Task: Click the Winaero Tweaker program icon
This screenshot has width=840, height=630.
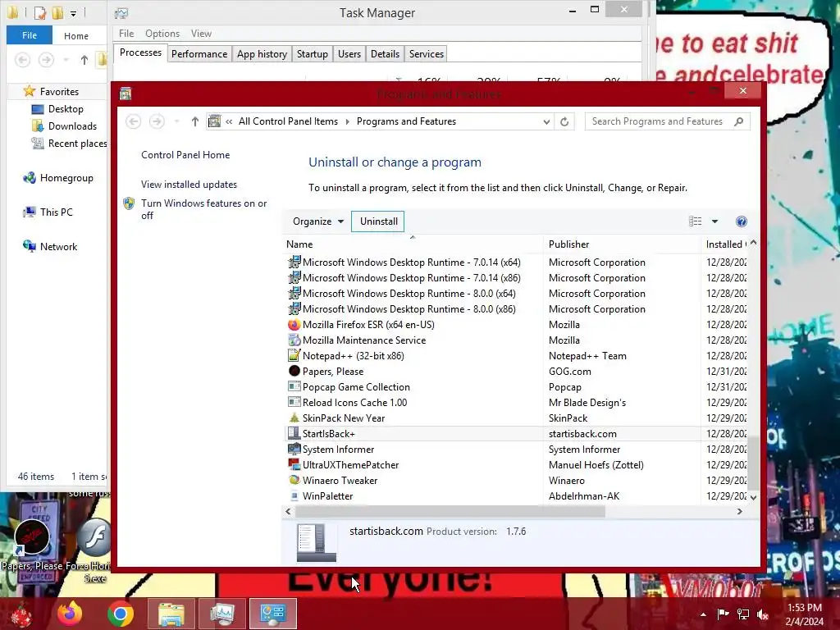Action: pyautogui.click(x=294, y=480)
